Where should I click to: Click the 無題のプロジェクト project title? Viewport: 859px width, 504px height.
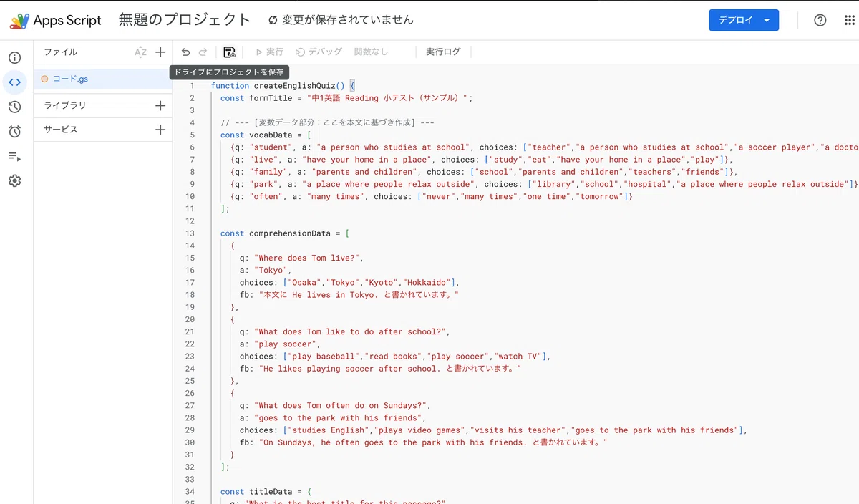coord(185,20)
